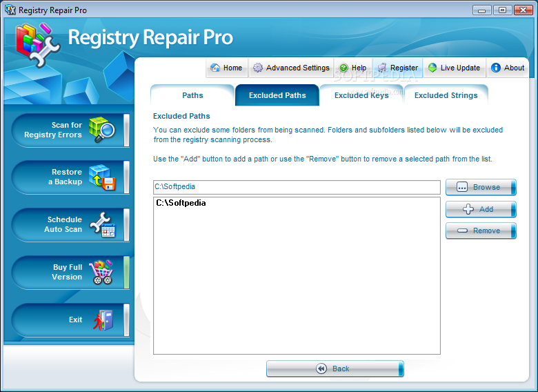The height and width of the screenshot is (392, 538).
Task: Click the green Help question mark icon
Action: tap(343, 68)
